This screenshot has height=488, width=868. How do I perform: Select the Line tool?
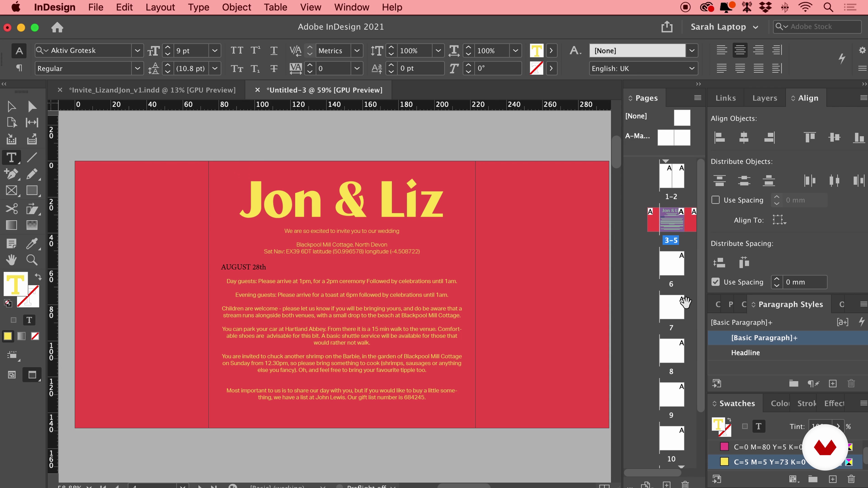click(x=32, y=158)
